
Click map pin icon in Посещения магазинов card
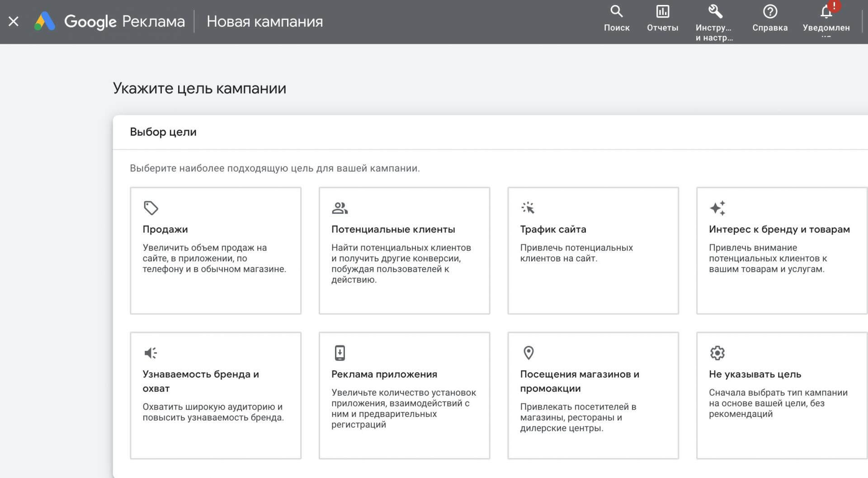point(528,353)
